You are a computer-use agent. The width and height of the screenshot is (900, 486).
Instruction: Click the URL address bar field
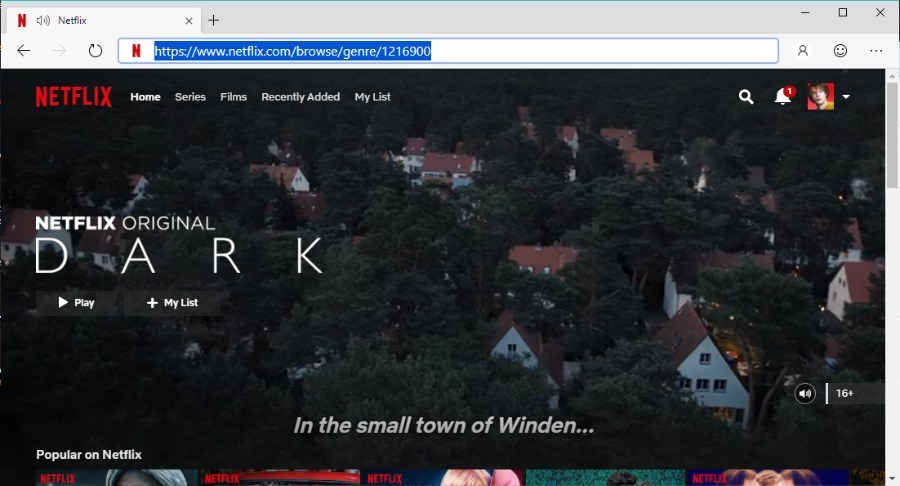pos(448,51)
